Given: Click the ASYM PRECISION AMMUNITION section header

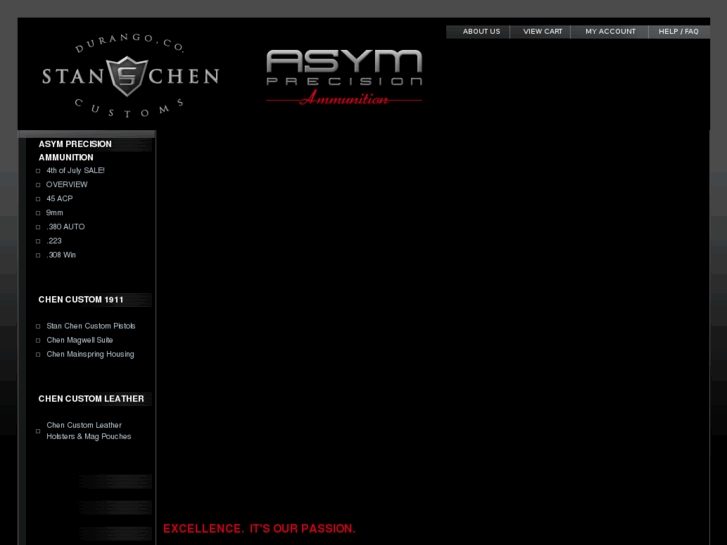Looking at the screenshot, I should (x=75, y=151).
